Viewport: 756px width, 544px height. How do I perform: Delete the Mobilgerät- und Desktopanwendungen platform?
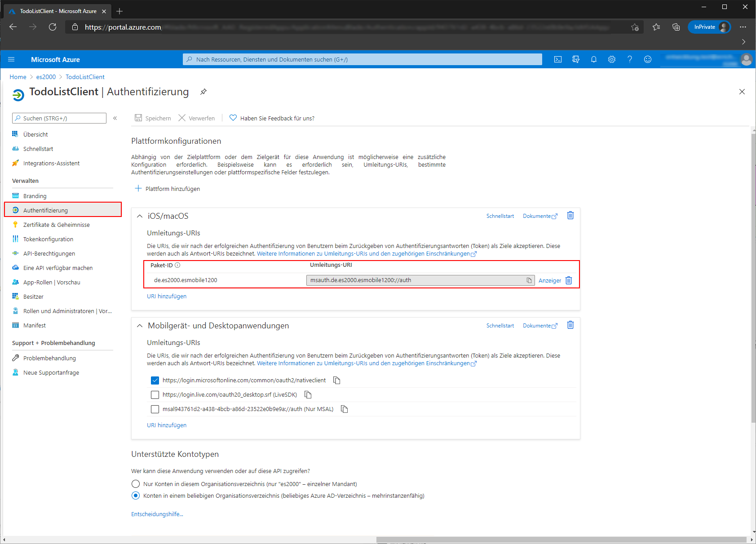tap(570, 325)
